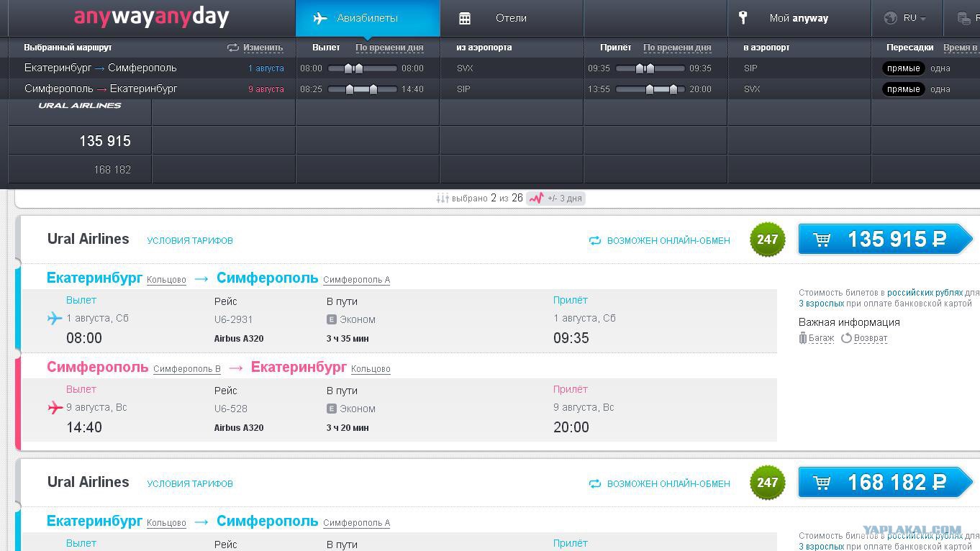Toggle одна stop filter for Симферополь → Екатеринбург
Screen dimensions: 980x551
940,89
